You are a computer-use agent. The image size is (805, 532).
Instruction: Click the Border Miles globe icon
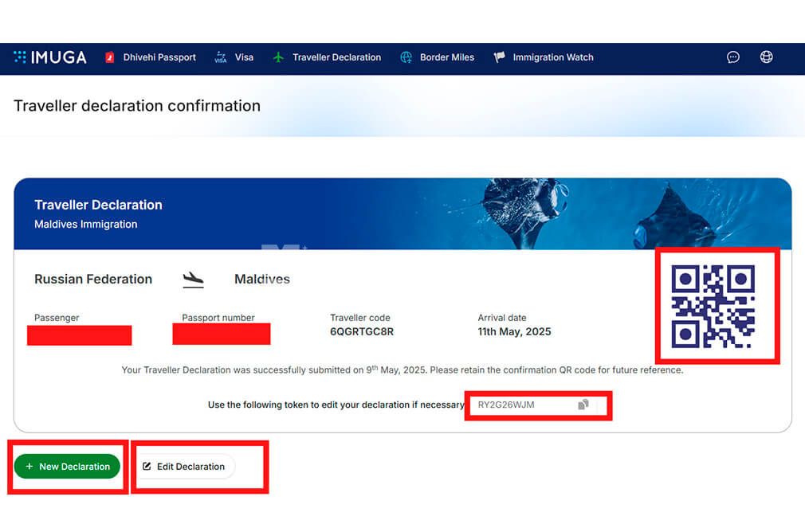point(406,57)
